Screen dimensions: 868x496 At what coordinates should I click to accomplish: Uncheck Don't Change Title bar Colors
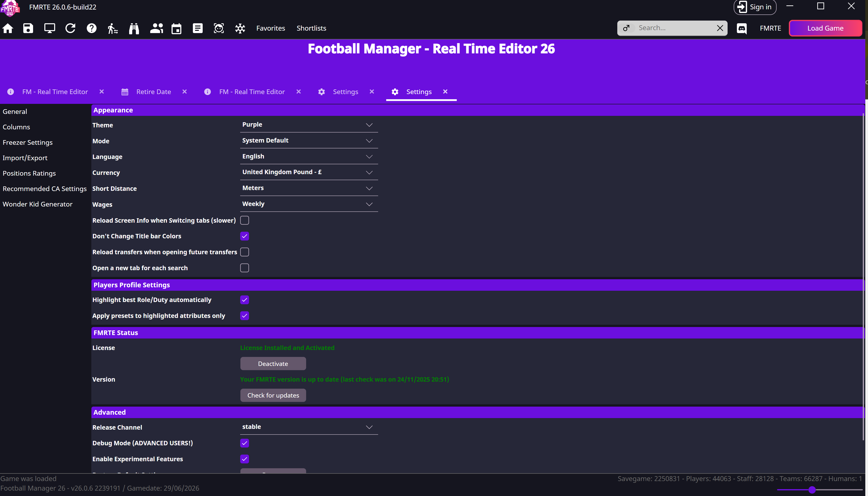[244, 236]
